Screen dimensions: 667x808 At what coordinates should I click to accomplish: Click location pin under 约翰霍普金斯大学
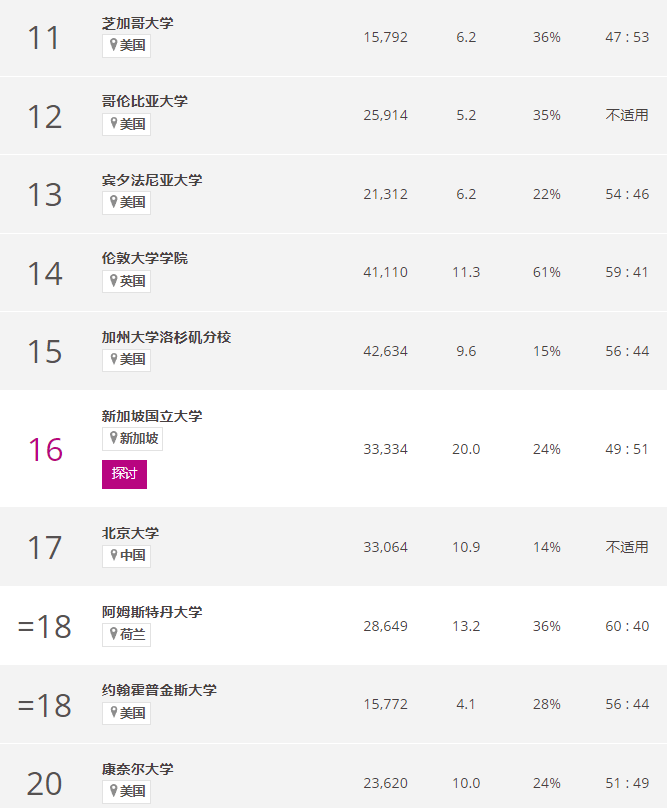coord(113,713)
